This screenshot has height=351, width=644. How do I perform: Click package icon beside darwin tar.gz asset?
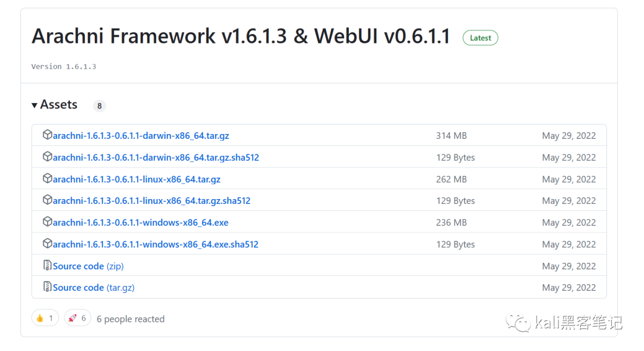(47, 135)
